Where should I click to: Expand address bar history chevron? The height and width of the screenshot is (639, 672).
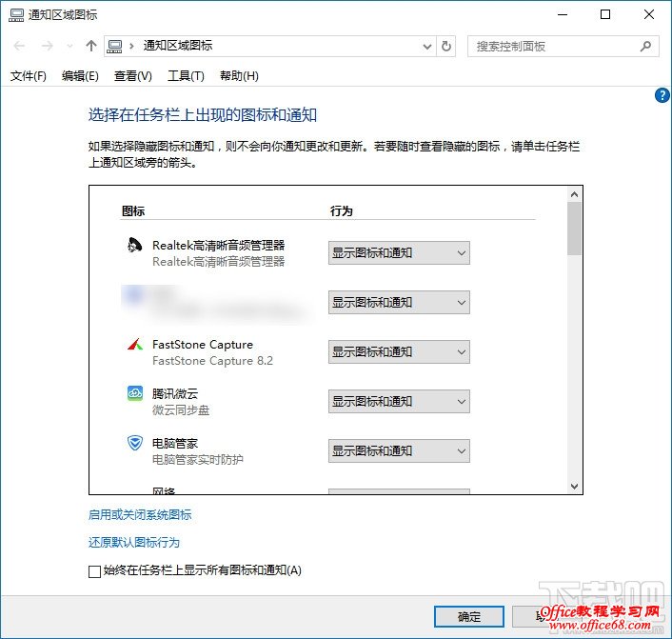coord(426,47)
